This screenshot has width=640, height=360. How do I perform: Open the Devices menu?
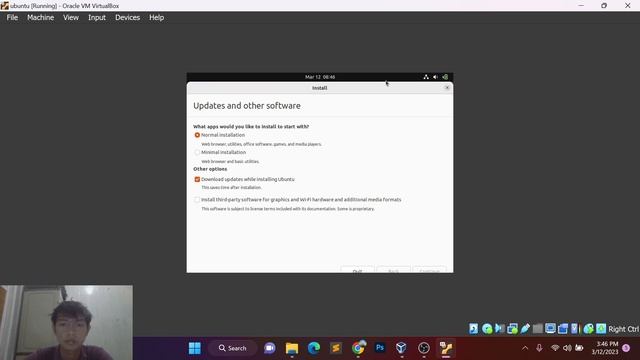127,18
